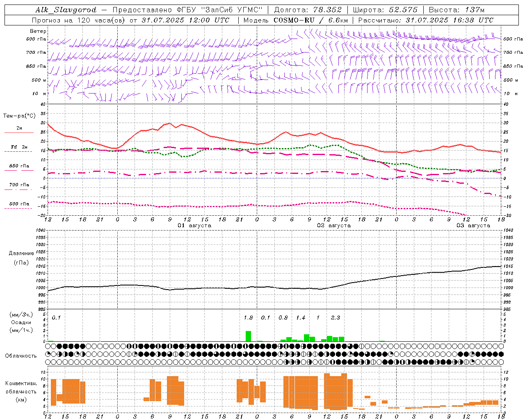This screenshot has height=420, width=525.
Task: Click the precipitation total 0.8
Action: pyautogui.click(x=283, y=318)
